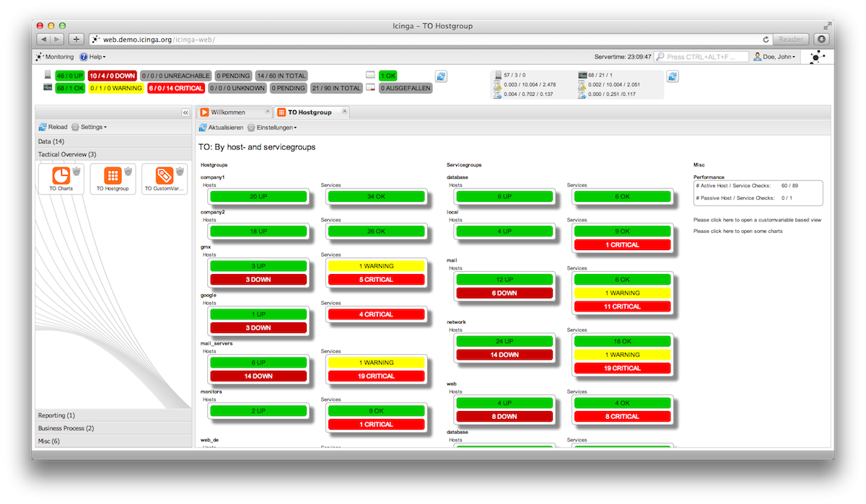Open the TO Charts pie chart icon
Image resolution: width=866 pixels, height=504 pixels.
coord(61,175)
